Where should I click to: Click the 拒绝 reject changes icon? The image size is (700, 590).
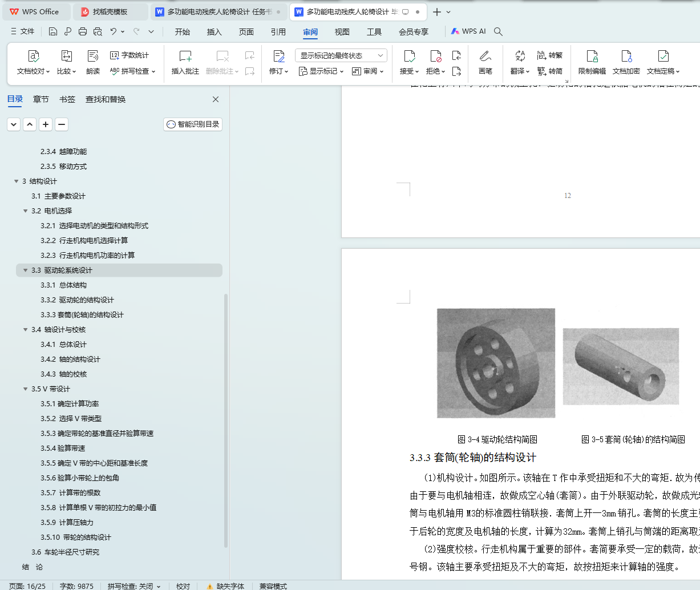click(x=436, y=56)
